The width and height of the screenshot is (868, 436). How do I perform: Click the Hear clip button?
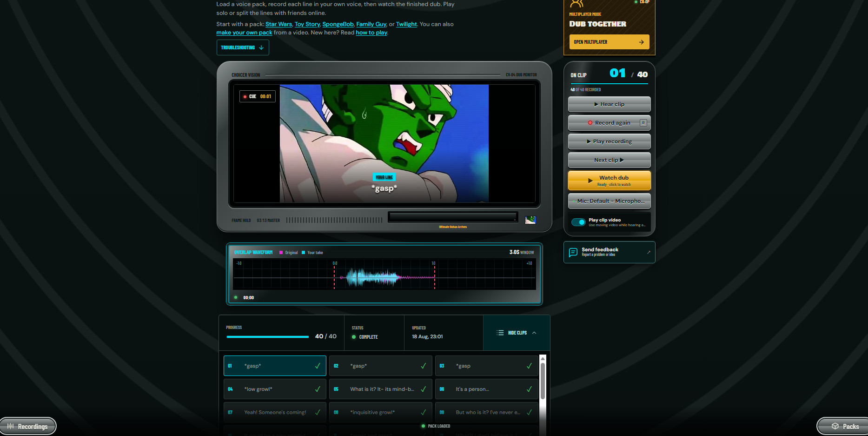click(x=609, y=104)
